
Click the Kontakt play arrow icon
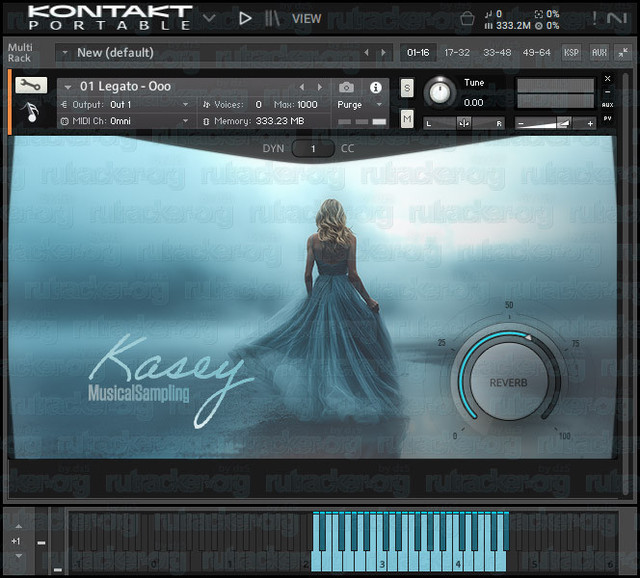coord(245,18)
